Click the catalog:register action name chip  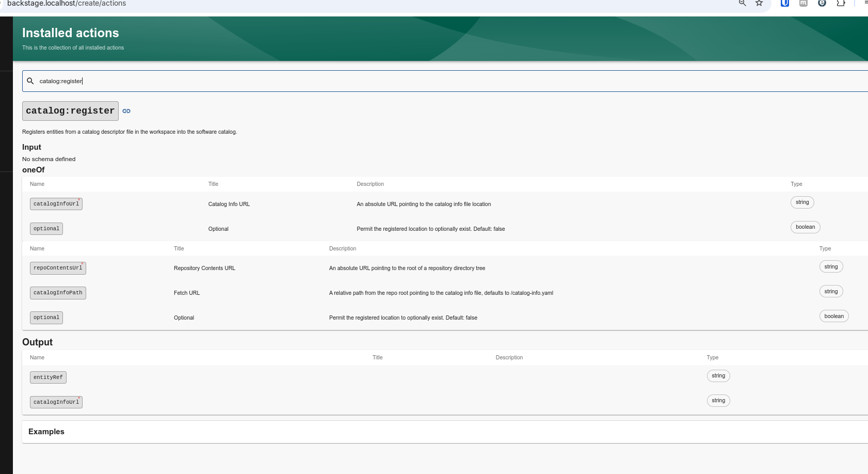pos(70,111)
